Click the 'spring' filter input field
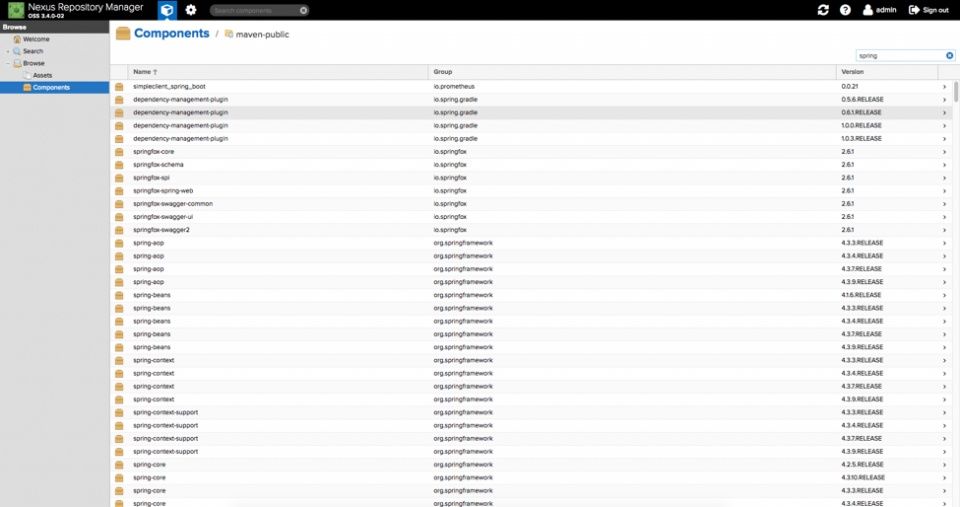Screen dimensions: 960x507 (x=898, y=56)
